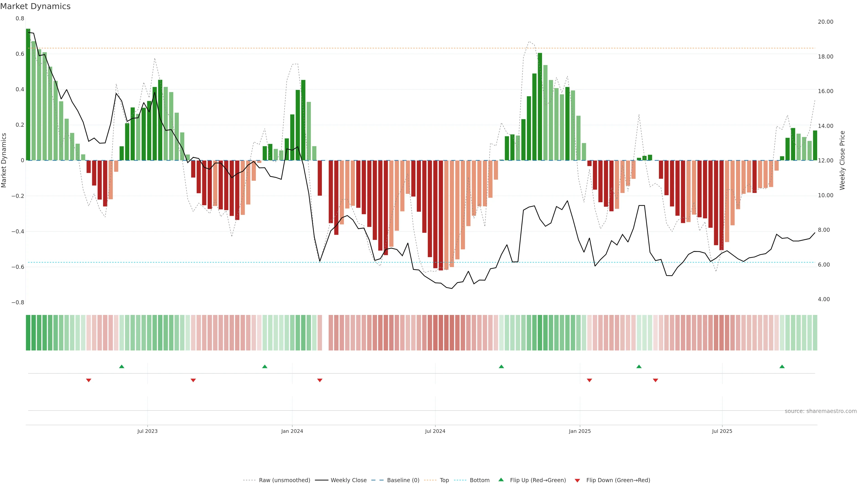
Task: Click the flip-up marker after Jul 2025
Action: pos(782,366)
